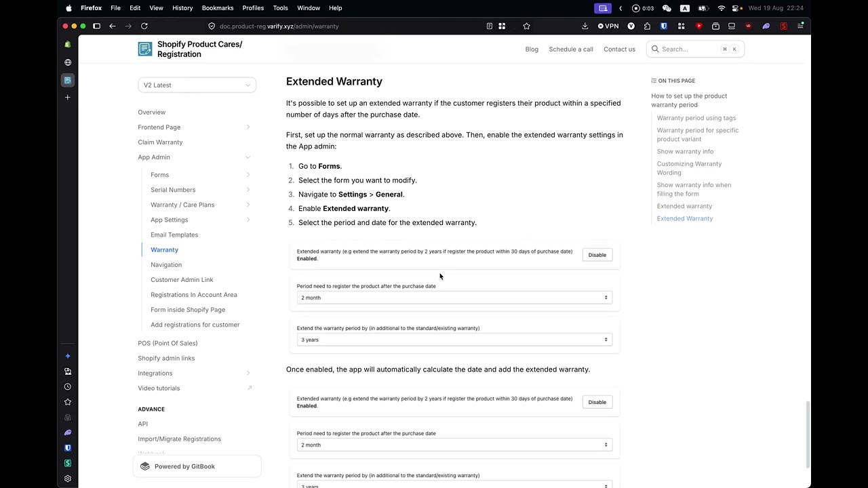Click the WeChat icon in menu bar
This screenshot has height=488, width=868.
667,8
